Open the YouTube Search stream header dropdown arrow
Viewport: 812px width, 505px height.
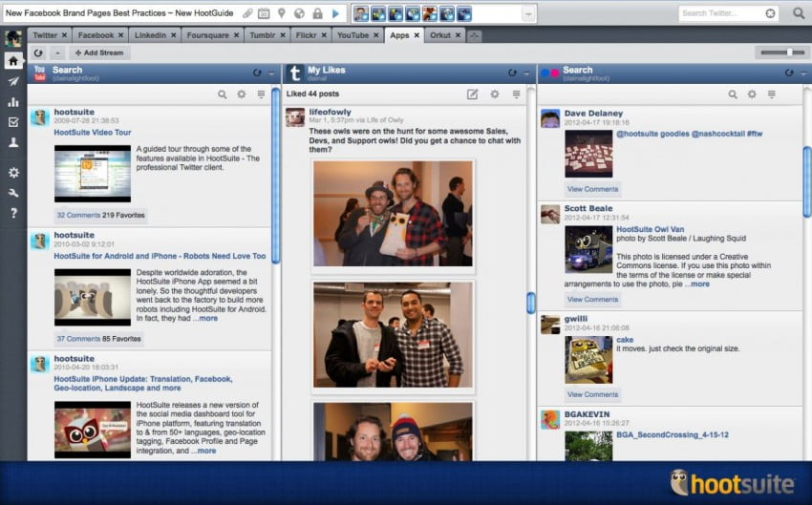coord(271,74)
